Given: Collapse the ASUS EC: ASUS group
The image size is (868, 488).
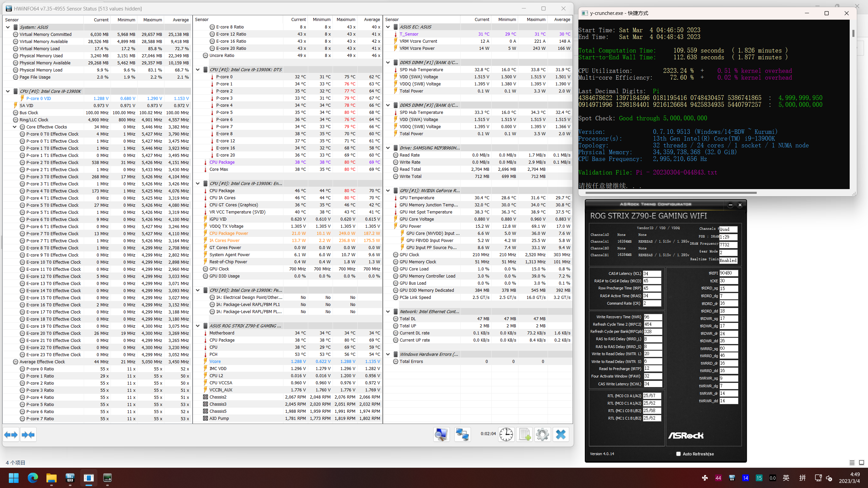Looking at the screenshot, I should point(388,27).
